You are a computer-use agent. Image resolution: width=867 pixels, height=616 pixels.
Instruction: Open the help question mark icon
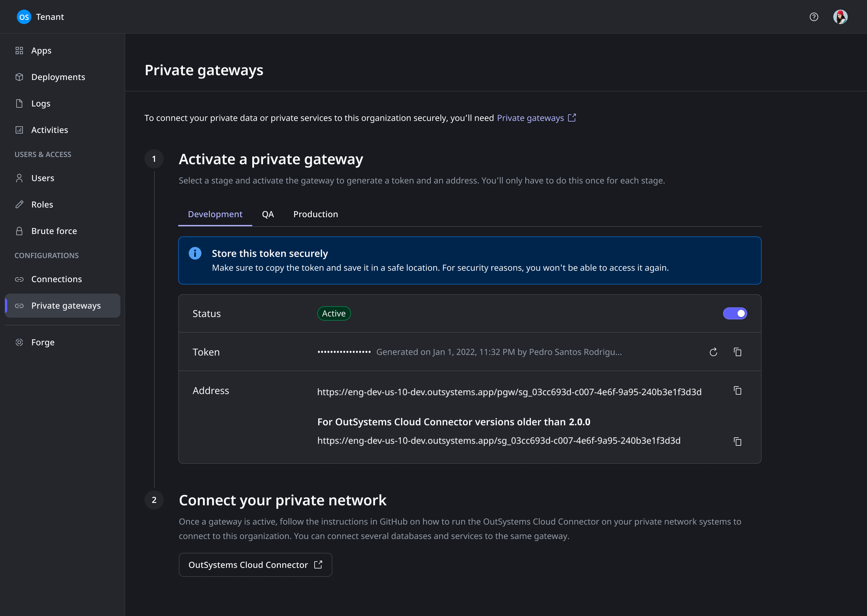(814, 17)
